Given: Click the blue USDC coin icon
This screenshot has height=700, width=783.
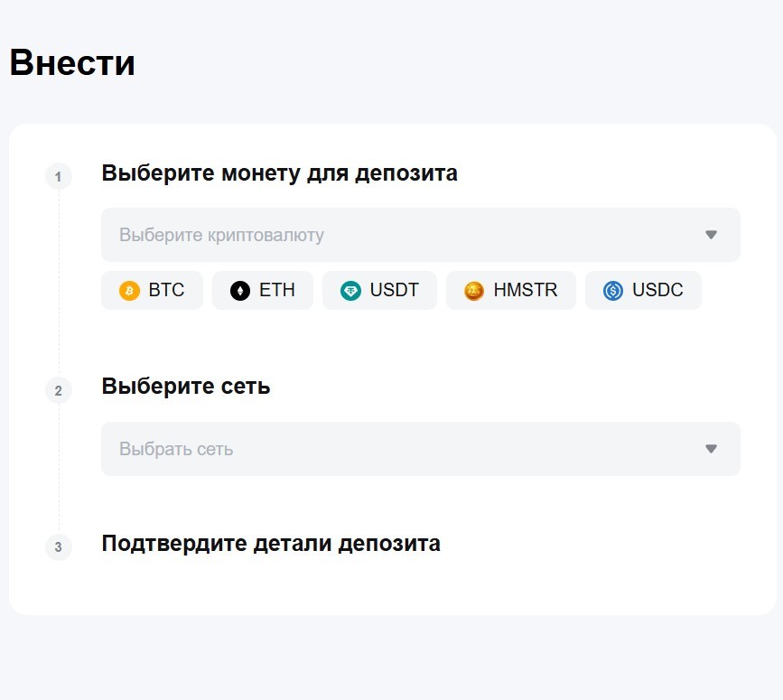Looking at the screenshot, I should pyautogui.click(x=613, y=290).
